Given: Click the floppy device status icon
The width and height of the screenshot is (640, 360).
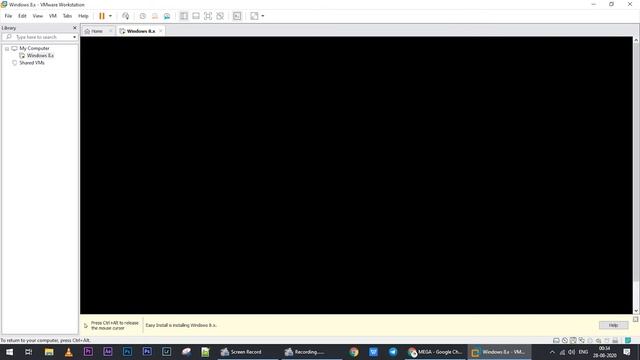Looking at the screenshot, I should [x=573, y=340].
